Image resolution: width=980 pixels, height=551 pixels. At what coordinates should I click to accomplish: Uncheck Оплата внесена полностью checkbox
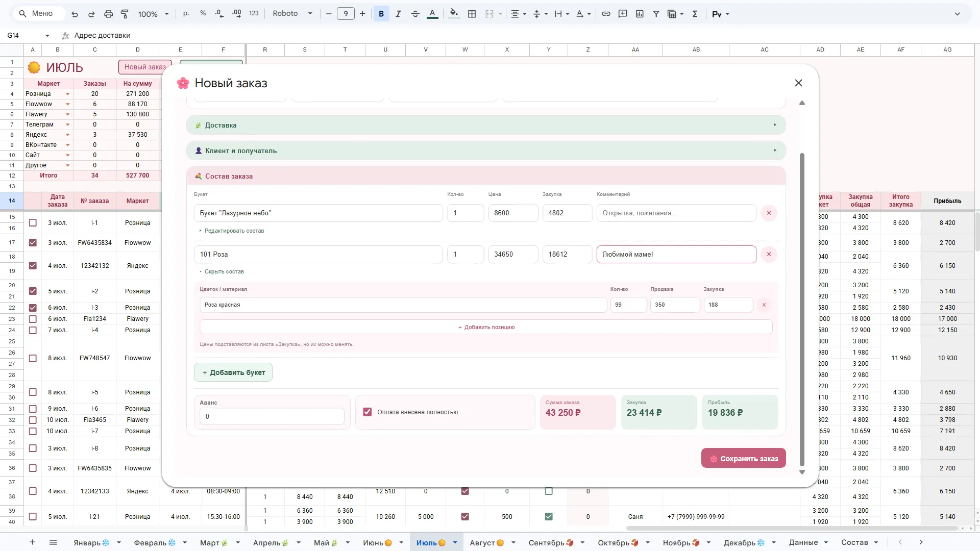367,412
